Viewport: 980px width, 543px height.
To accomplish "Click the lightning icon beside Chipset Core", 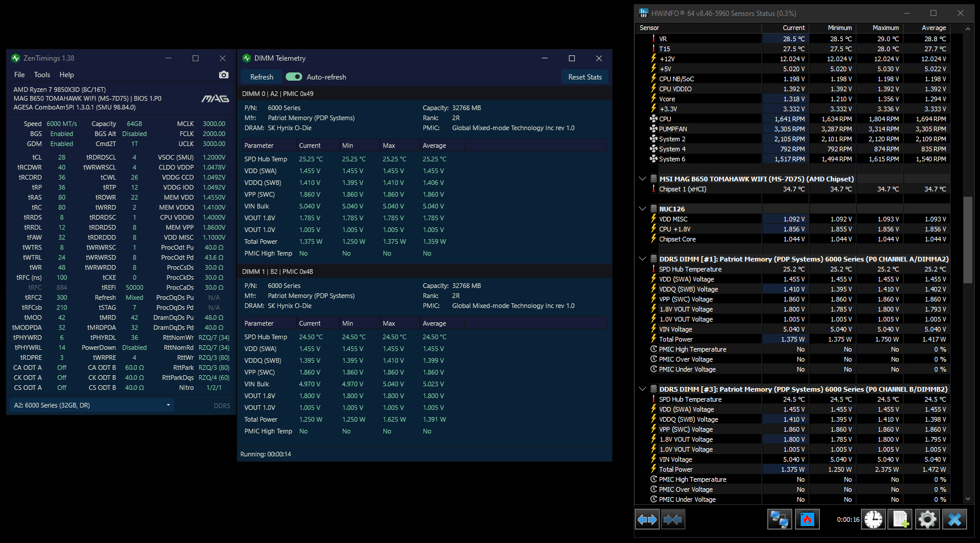I will coord(654,239).
